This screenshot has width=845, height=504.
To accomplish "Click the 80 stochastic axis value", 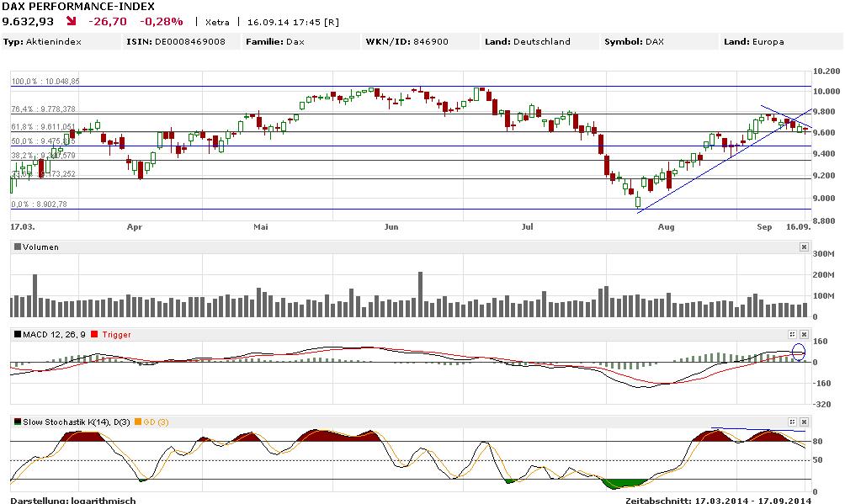I will coord(817,442).
